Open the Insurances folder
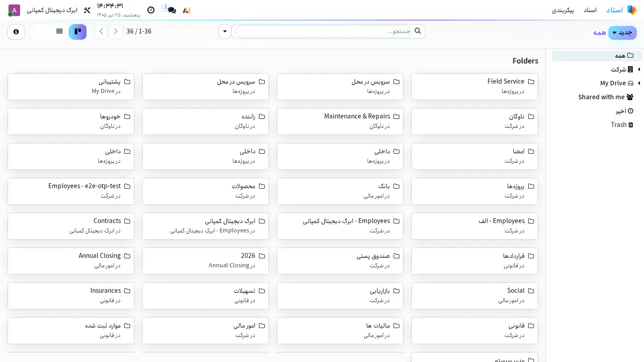Image resolution: width=644 pixels, height=362 pixels. [x=71, y=296]
